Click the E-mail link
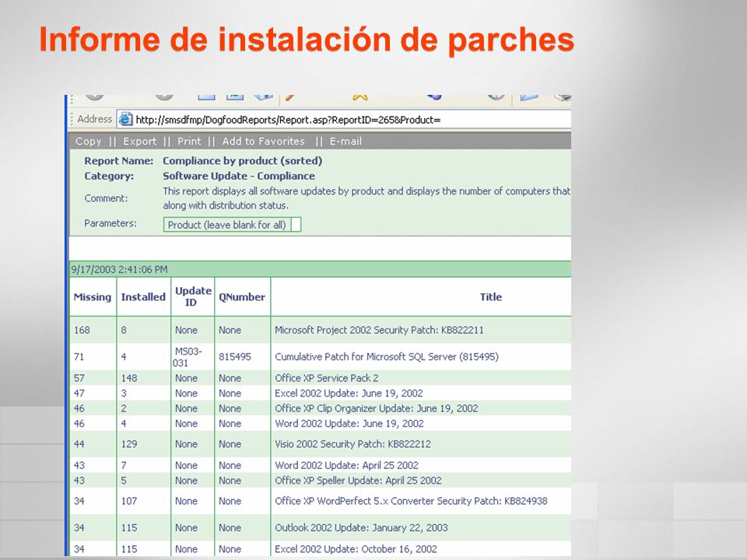Viewport: 747px width, 560px height. tap(345, 142)
